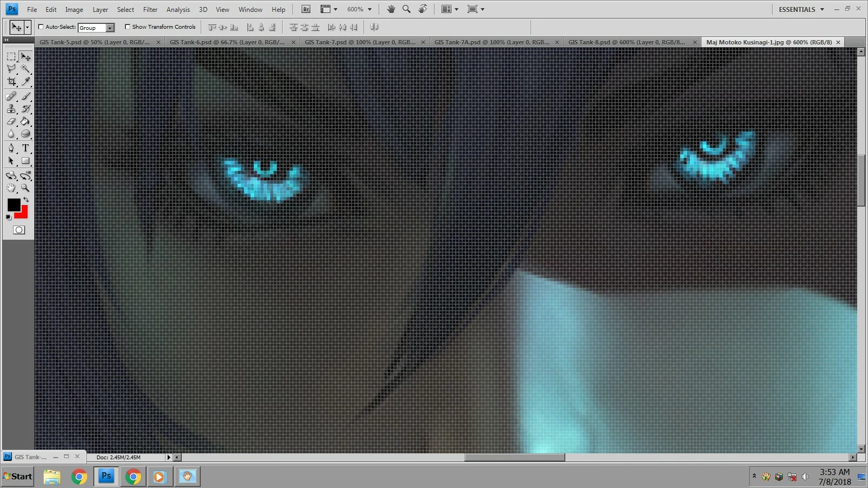Open the File menu
The image size is (868, 488).
click(32, 9)
